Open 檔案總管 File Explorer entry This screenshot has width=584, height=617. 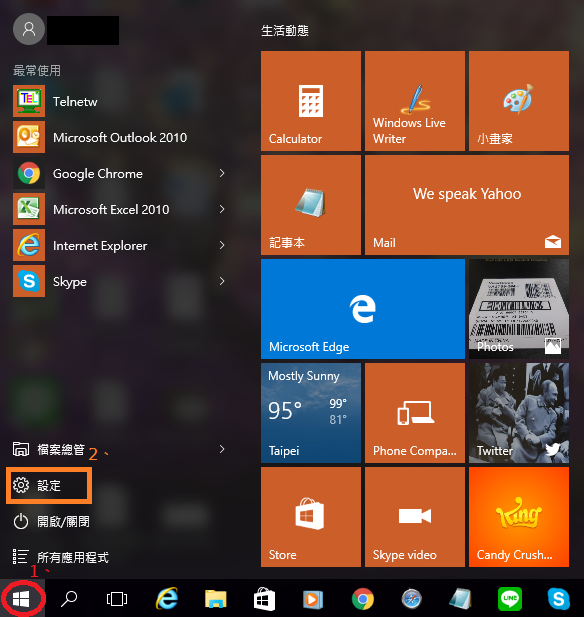(49, 449)
